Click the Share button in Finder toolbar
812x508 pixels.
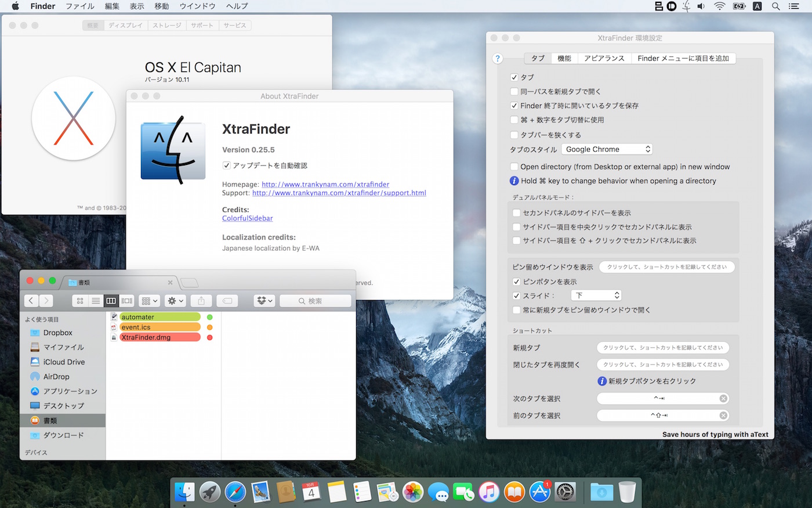201,301
